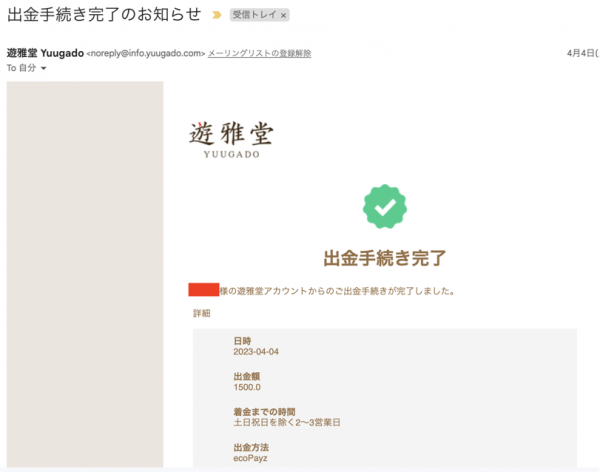Viewport: 600px width, 472px height.
Task: Click the 遊雅堂 YUUGADO logo image
Action: click(x=231, y=139)
